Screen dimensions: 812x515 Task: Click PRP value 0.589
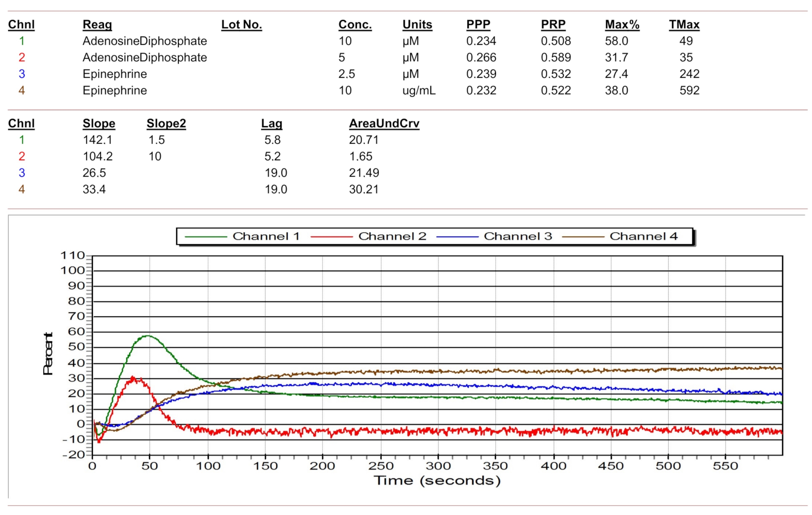click(x=556, y=57)
